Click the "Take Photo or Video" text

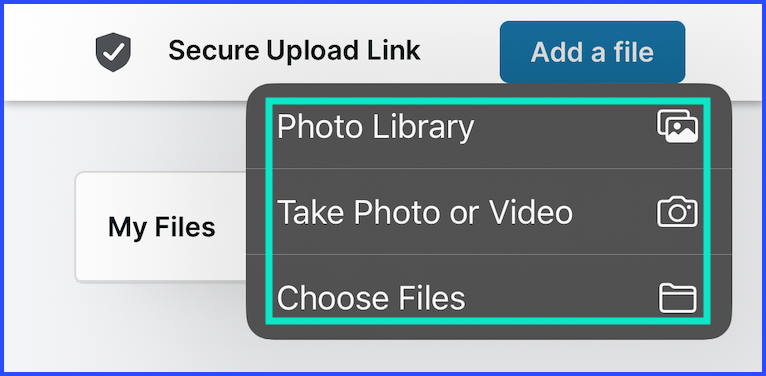pos(425,212)
